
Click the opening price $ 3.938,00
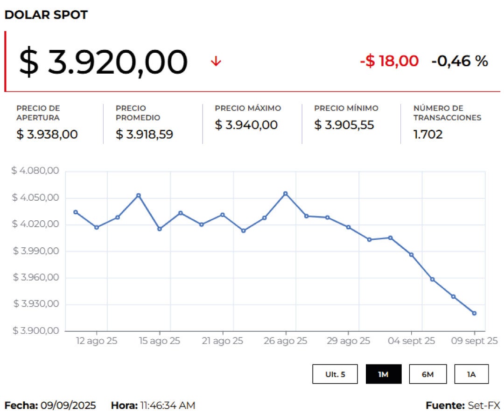pyautogui.click(x=47, y=134)
